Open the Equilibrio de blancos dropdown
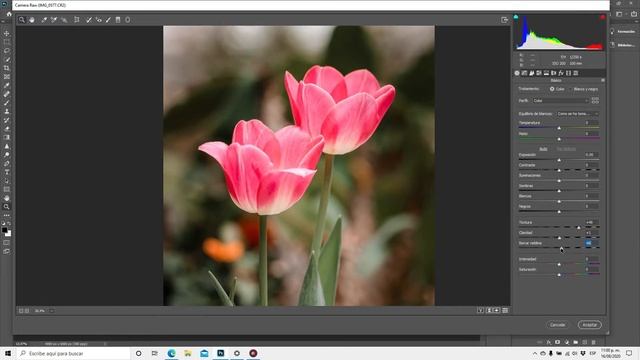This screenshot has height=360, width=640. pos(577,114)
